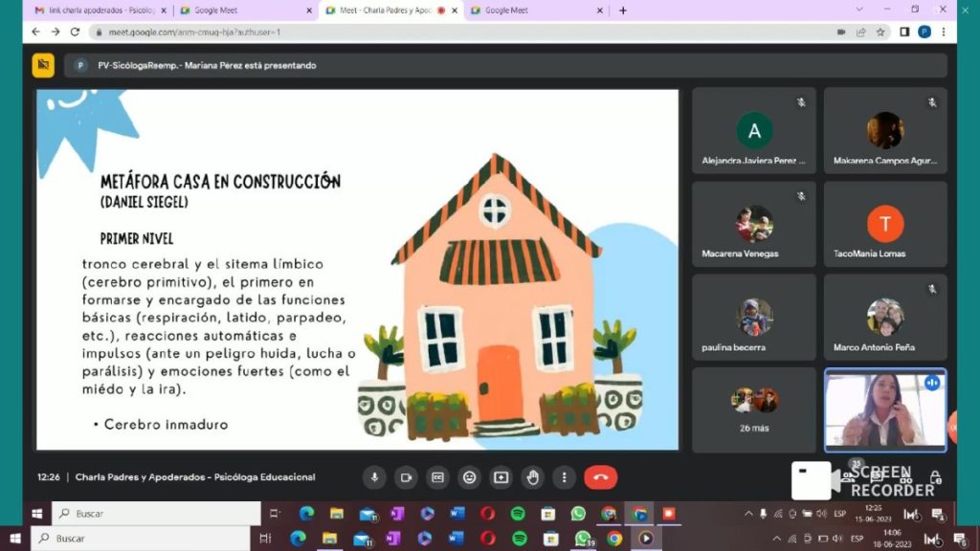
Task: Click the yellow icon beside presenter name
Action: [x=43, y=65]
